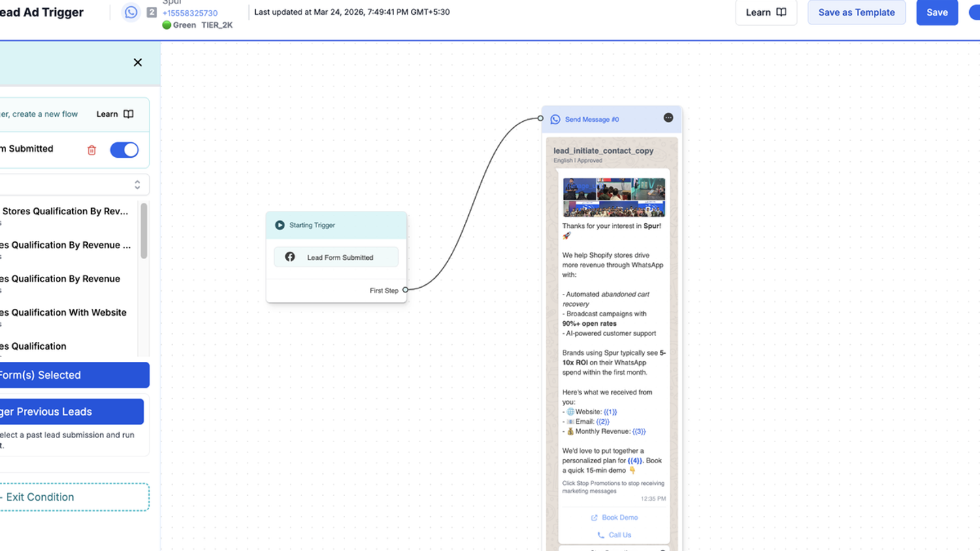The height and width of the screenshot is (551, 980).
Task: Open the Learn link in side panel
Action: 114,114
